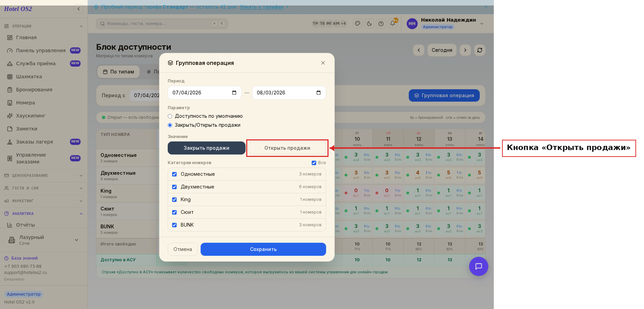The width and height of the screenshot is (644, 309).
Task: Open the Главная menu item
Action: (44, 37)
